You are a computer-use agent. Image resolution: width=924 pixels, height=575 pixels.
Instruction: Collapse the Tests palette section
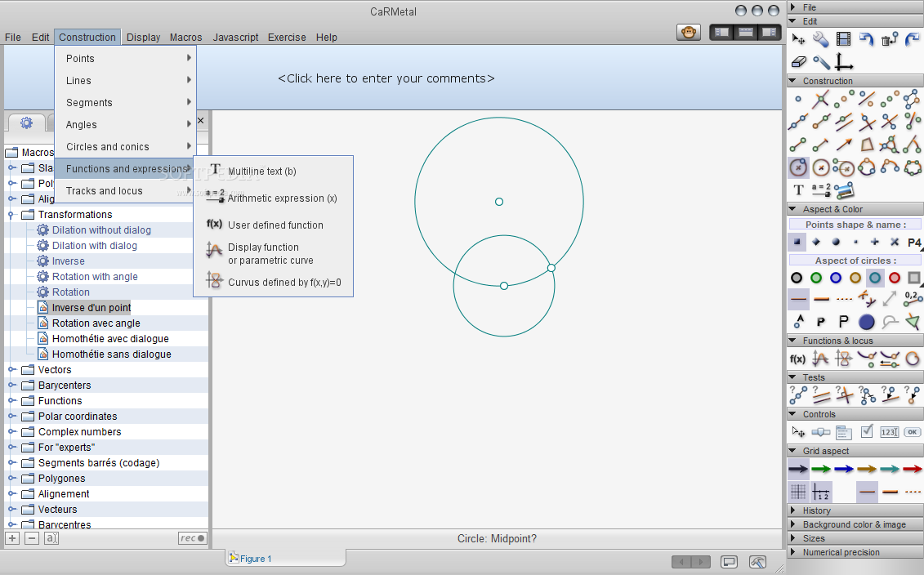[855, 377]
